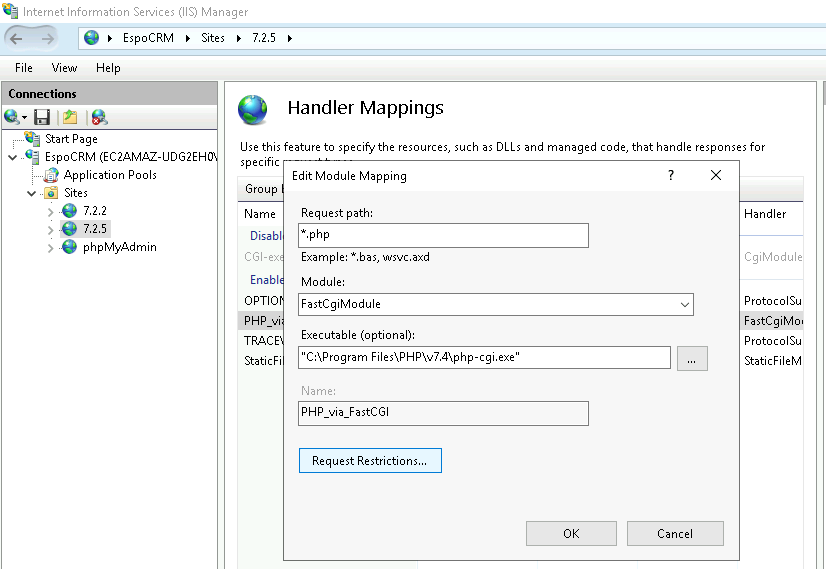Click the EspoCRM server icon in tree
Screen dimensions: 826x569
click(33, 156)
